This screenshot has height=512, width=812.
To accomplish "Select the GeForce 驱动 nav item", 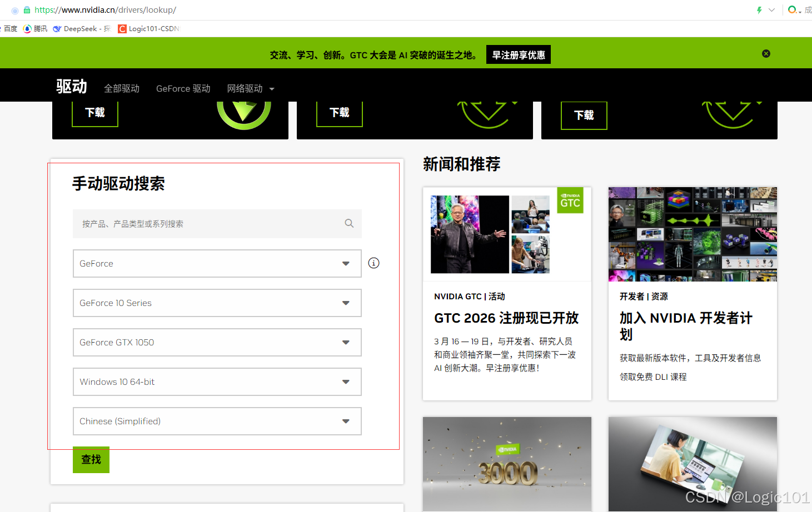I will [x=183, y=89].
